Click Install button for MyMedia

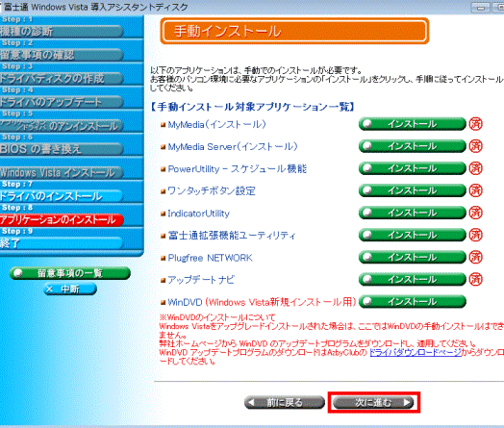pyautogui.click(x=412, y=124)
